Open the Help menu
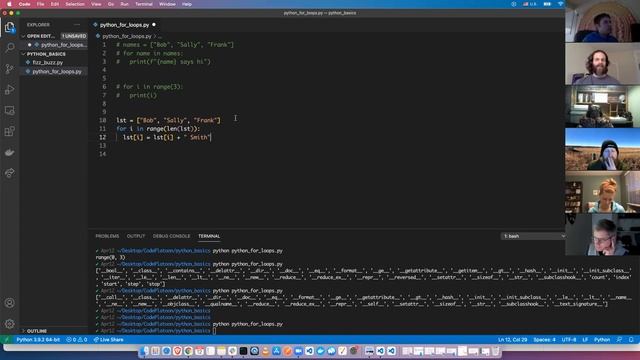This screenshot has height=360, width=640. 187,4
